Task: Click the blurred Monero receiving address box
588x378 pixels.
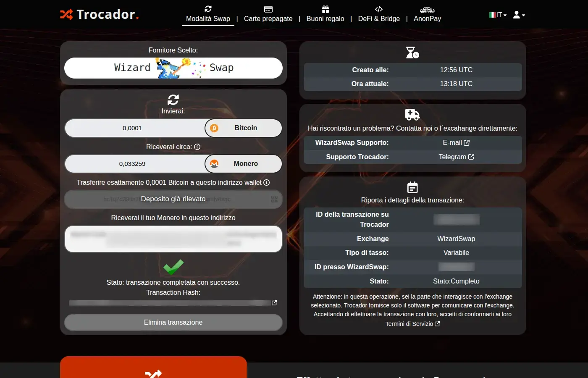Action: pyautogui.click(x=173, y=239)
